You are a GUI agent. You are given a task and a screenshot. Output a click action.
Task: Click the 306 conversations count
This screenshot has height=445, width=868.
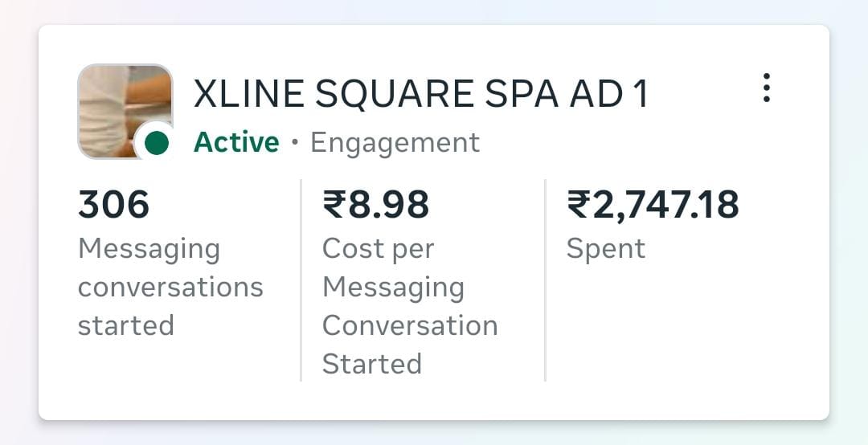point(113,205)
